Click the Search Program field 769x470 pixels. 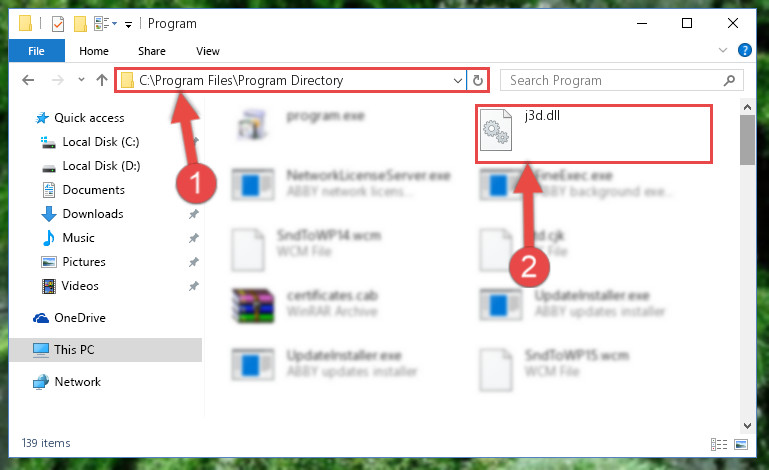click(615, 80)
